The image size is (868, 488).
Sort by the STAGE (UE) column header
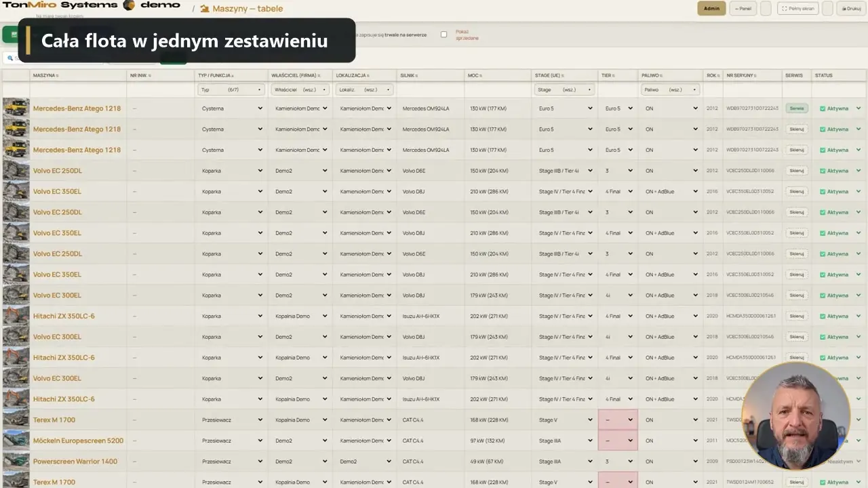point(550,75)
